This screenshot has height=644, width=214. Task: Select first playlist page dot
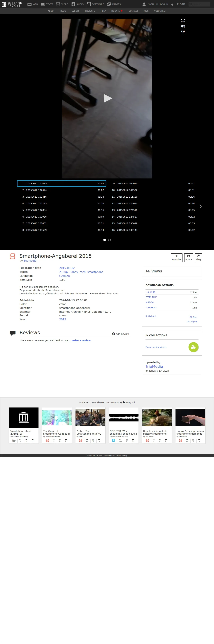[x=104, y=240]
